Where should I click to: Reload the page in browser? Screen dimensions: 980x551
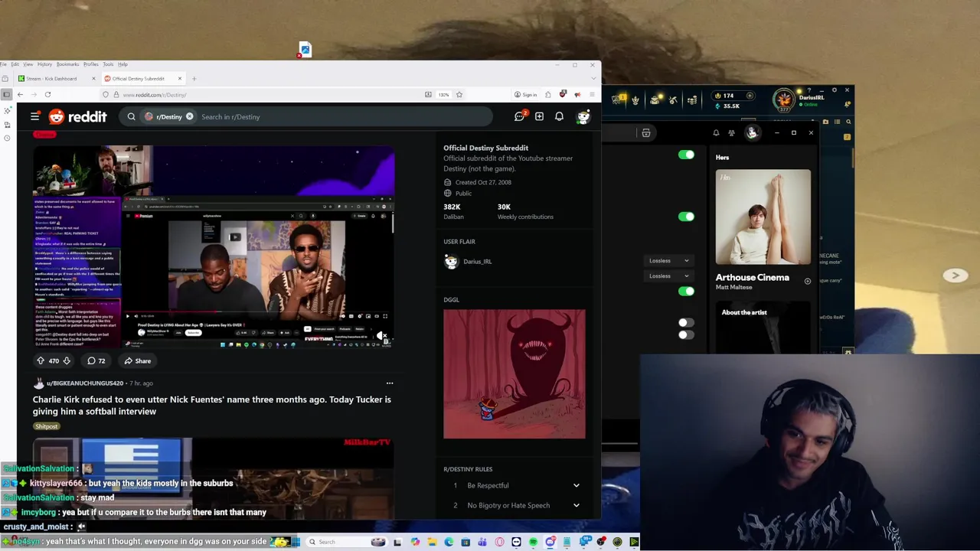47,94
